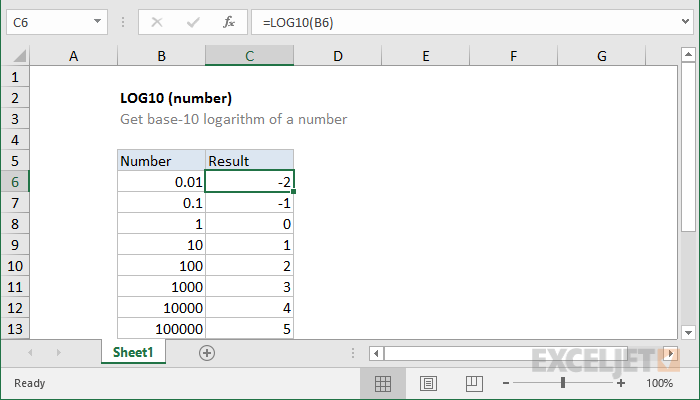
Task: Click the Cancel X icon in formula bar
Action: click(158, 21)
